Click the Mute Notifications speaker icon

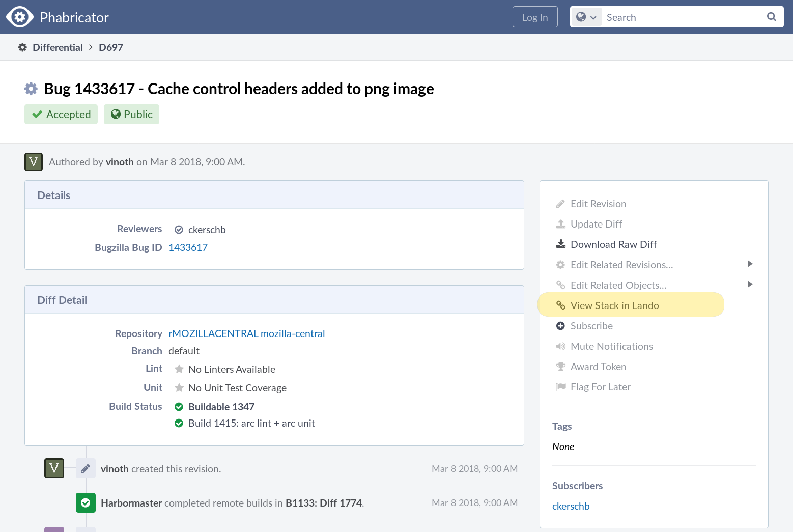[x=560, y=346]
